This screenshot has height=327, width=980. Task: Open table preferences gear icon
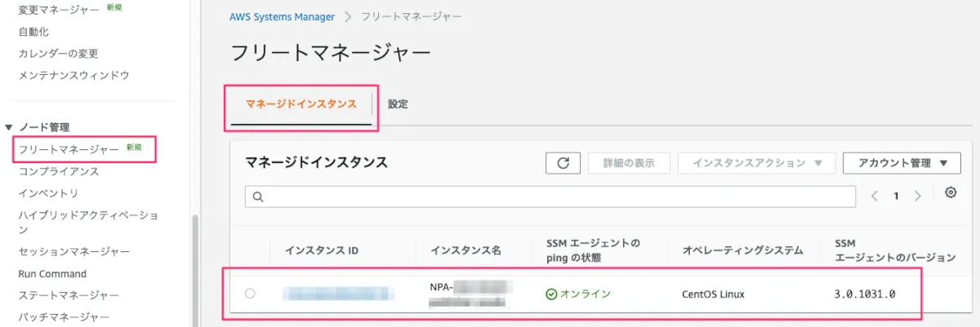[x=951, y=193]
